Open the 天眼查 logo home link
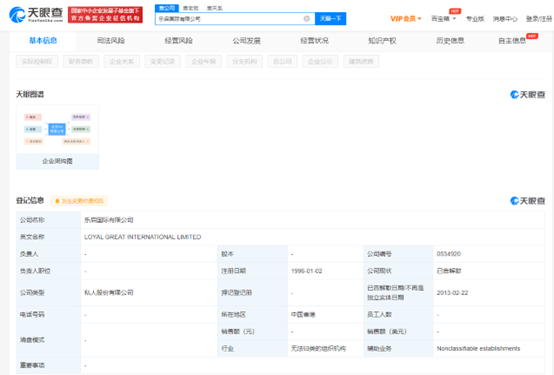Viewport: 554px width, 375px height. pos(36,15)
